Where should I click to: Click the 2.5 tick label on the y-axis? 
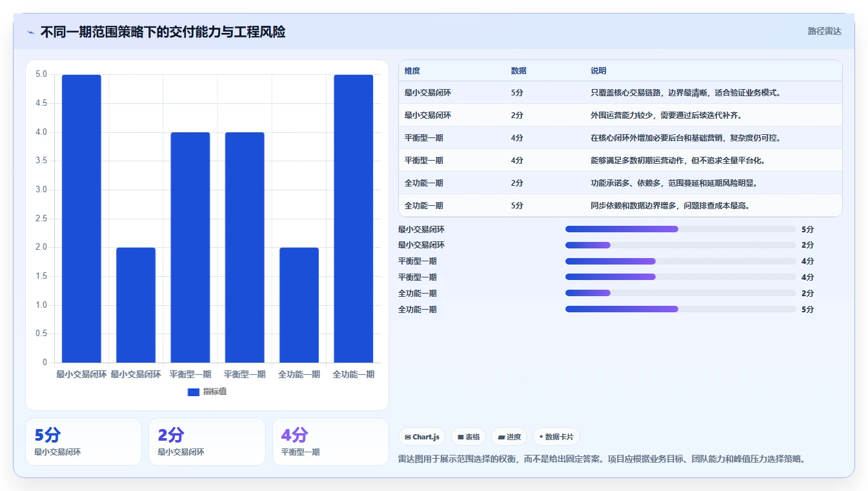click(41, 219)
